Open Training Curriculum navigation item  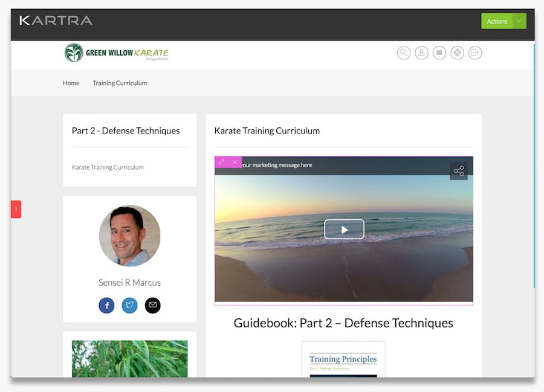[x=120, y=83]
